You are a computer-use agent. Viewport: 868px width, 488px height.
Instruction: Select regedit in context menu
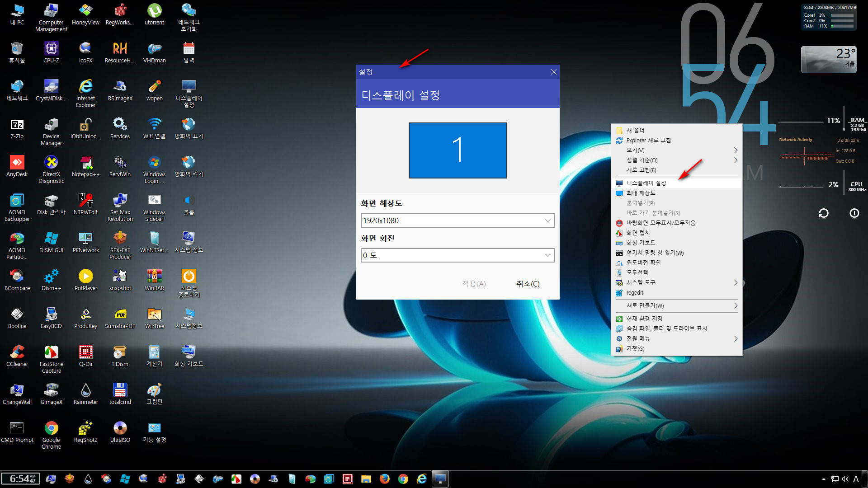click(676, 292)
